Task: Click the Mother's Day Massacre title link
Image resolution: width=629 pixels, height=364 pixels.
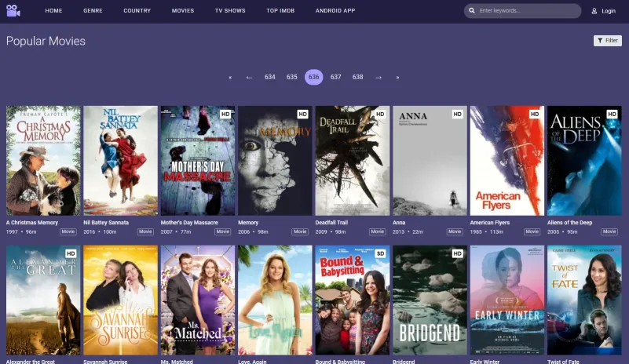Action: tap(189, 223)
